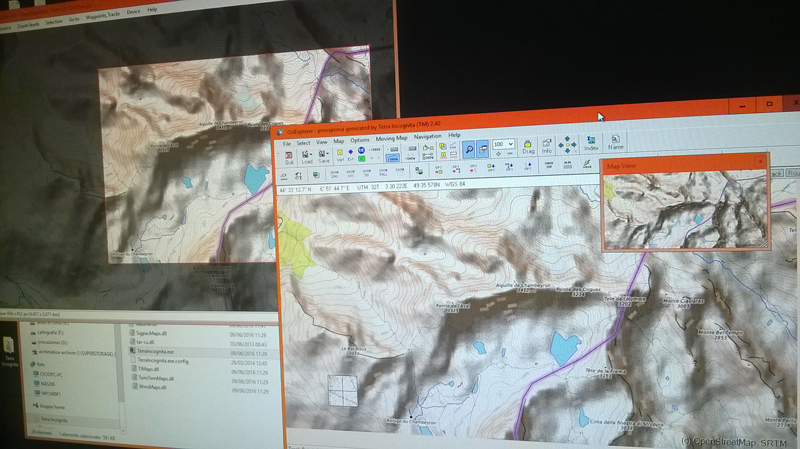Screen dimensions: 800x449
Task: Open the Moving Map menu
Action: click(x=392, y=138)
